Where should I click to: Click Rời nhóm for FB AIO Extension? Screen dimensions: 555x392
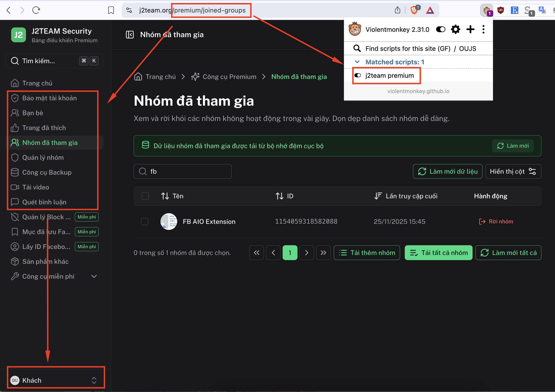496,221
